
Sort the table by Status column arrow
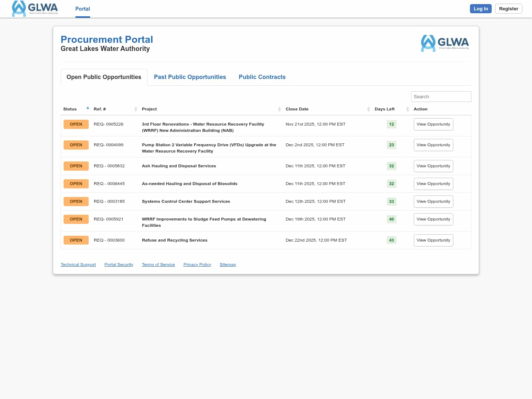pyautogui.click(x=88, y=108)
